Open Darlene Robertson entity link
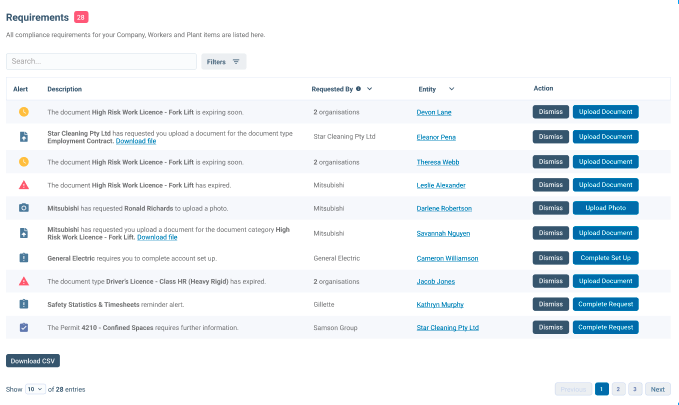The width and height of the screenshot is (679, 405). pyautogui.click(x=444, y=208)
